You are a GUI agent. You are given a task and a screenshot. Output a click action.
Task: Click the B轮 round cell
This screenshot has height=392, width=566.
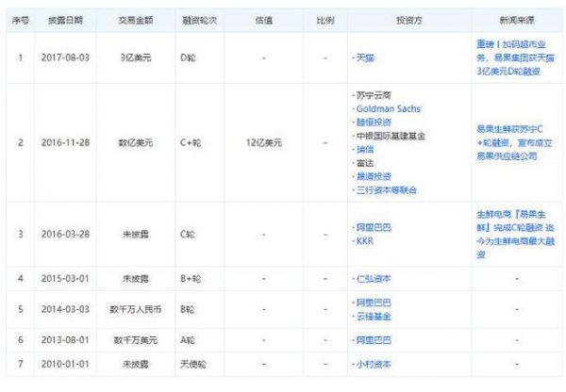[188, 309]
